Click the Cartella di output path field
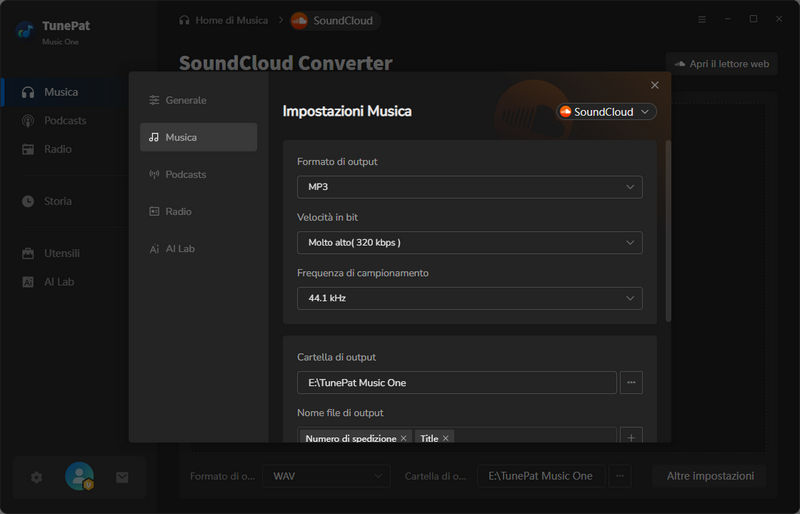The width and height of the screenshot is (800, 514). (x=456, y=382)
